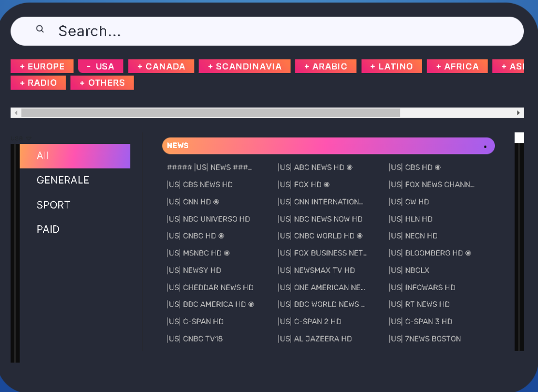The image size is (538, 392).
Task: Select the All filter in the sidebar
Action: tap(75, 156)
